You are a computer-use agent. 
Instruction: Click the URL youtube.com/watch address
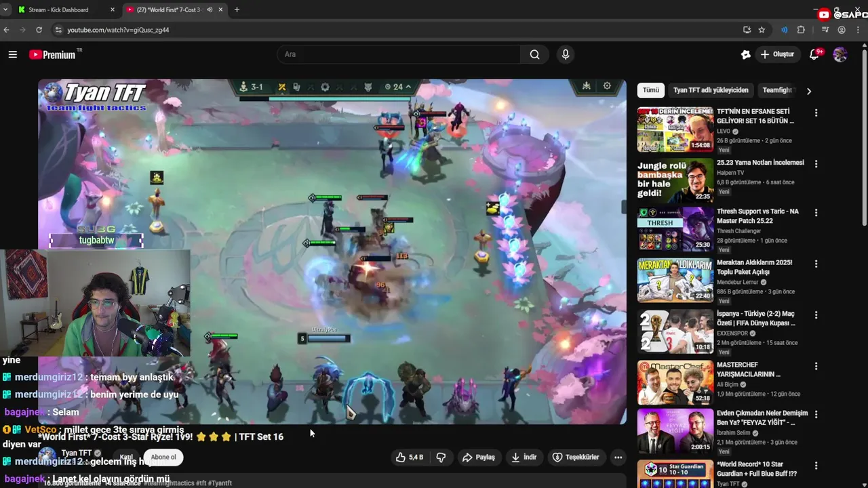(x=118, y=30)
